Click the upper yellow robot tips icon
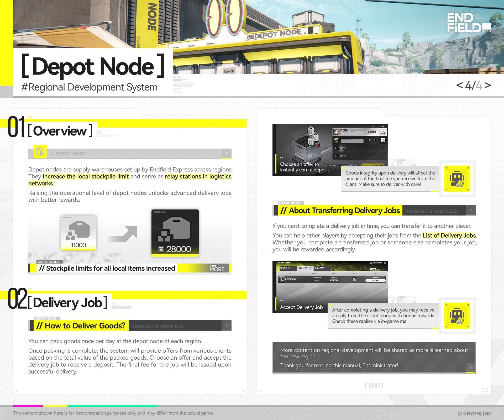The width and height of the screenshot is (504, 420). (457, 179)
